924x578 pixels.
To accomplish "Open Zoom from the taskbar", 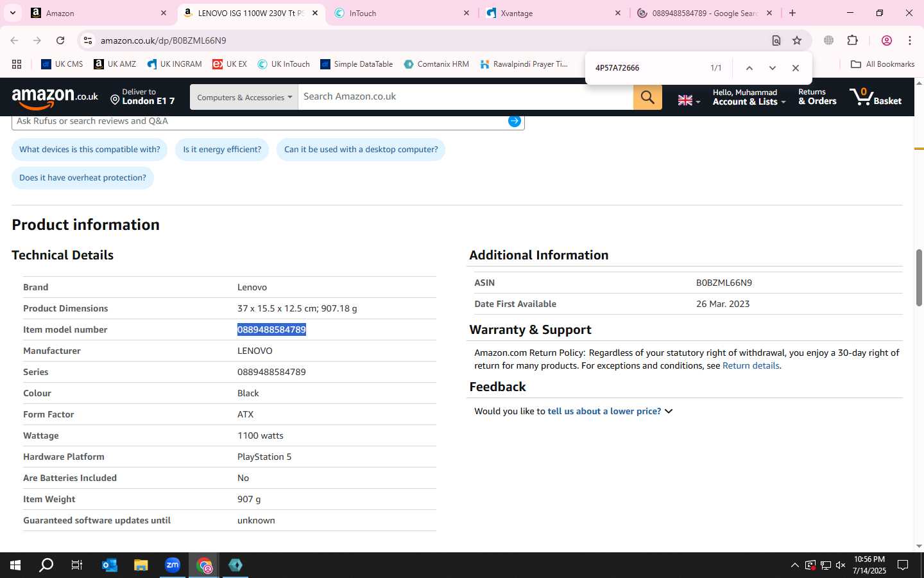I will tap(172, 565).
